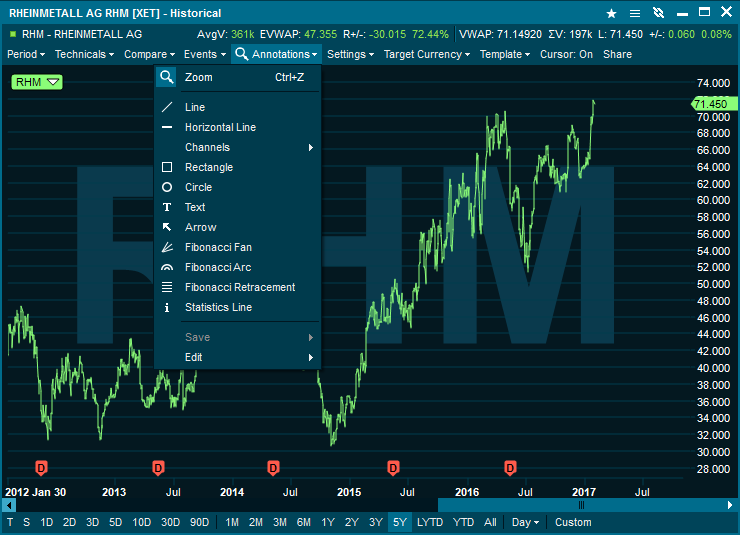
Task: Select the 1Y time range
Action: click(328, 522)
